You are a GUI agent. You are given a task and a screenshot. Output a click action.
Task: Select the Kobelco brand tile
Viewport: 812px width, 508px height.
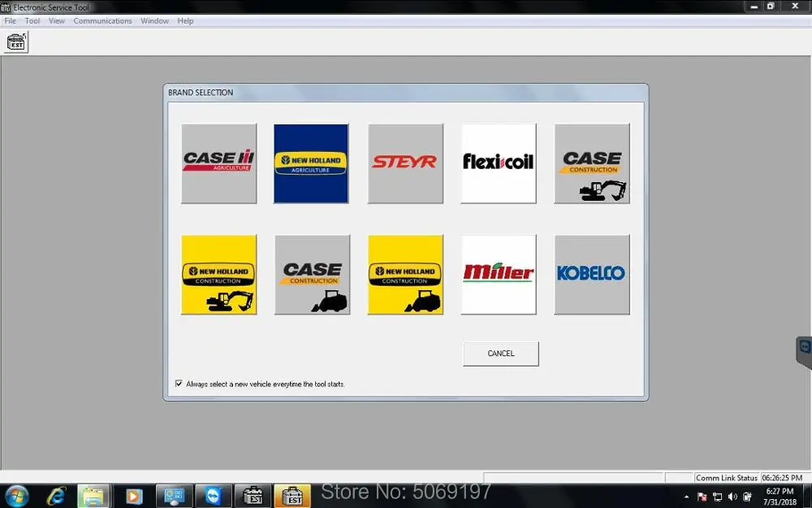click(592, 275)
